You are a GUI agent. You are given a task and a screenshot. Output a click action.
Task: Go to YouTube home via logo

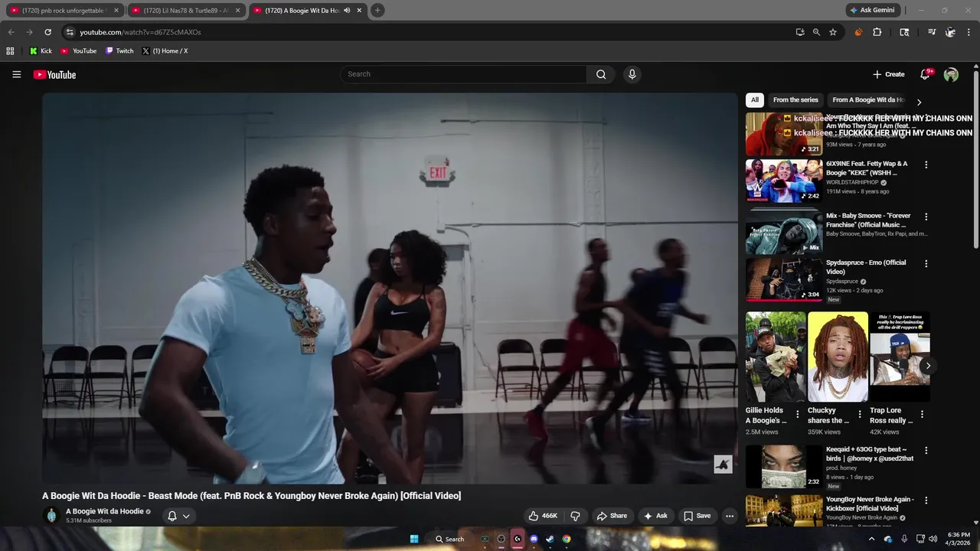tap(54, 74)
